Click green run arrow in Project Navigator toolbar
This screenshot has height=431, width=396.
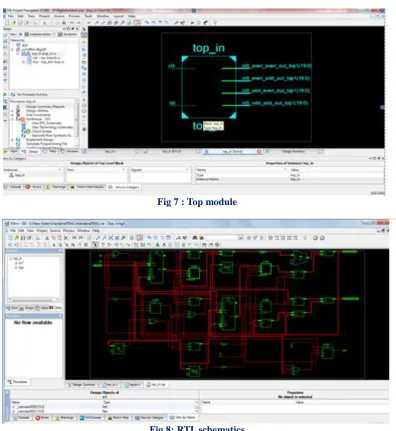click(192, 23)
